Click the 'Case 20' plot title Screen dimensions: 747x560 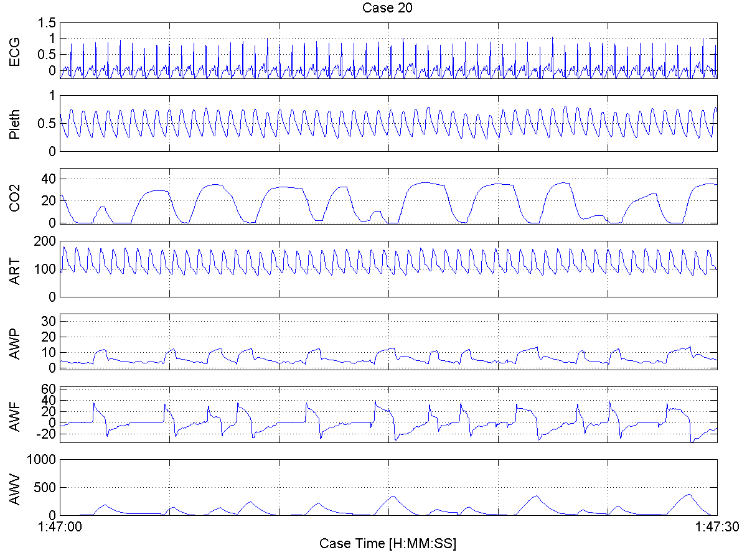tap(388, 8)
